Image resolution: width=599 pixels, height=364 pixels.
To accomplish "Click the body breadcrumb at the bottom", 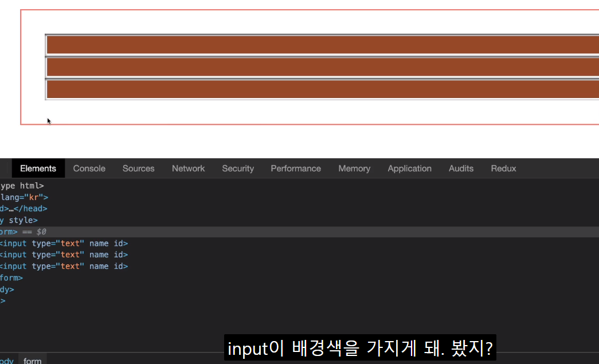I will [x=7, y=360].
